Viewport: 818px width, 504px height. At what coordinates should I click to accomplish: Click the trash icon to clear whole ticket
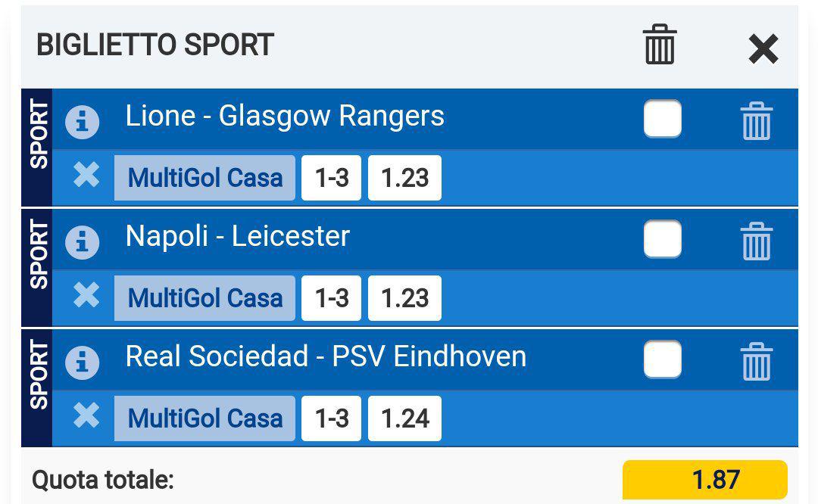click(659, 45)
